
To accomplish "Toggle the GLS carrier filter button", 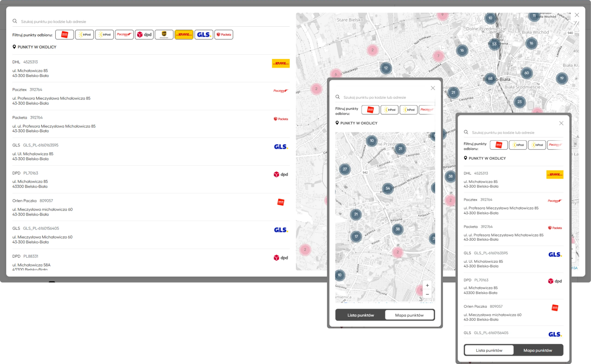I will (x=204, y=35).
